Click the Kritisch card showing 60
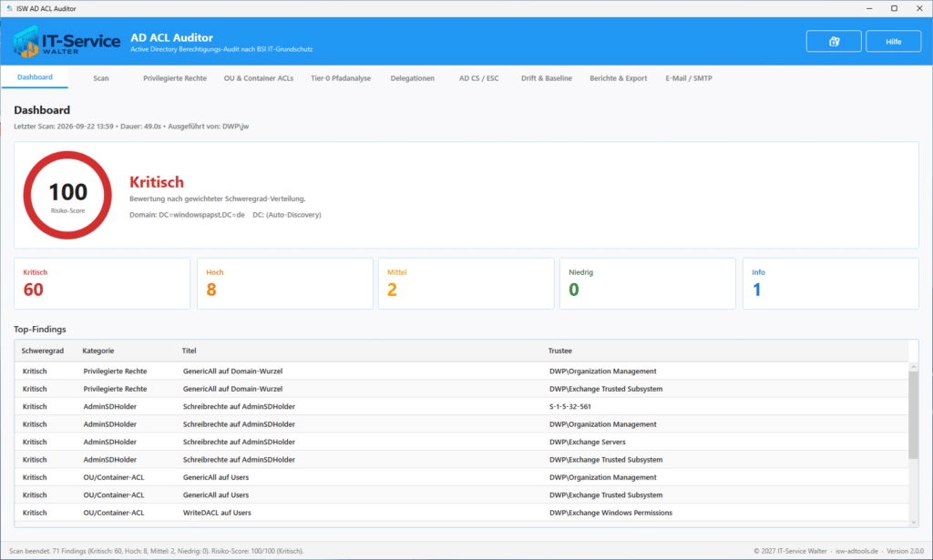 point(102,283)
